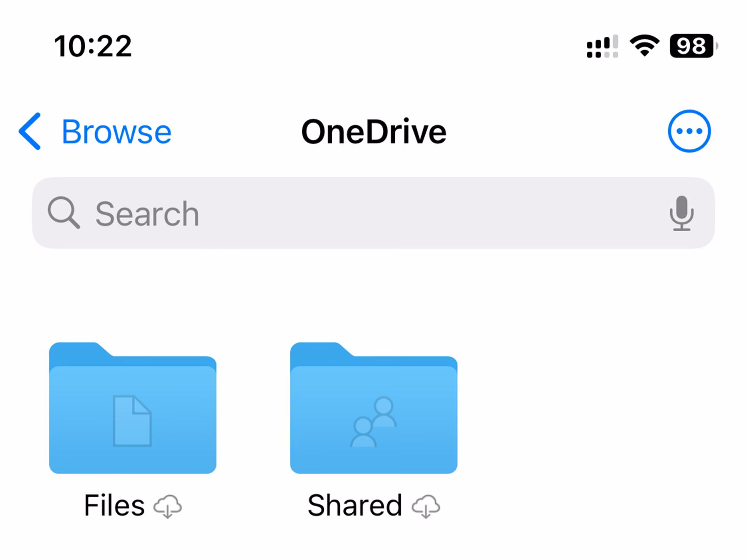
Task: Download Files via its cloud icon
Action: point(168,506)
